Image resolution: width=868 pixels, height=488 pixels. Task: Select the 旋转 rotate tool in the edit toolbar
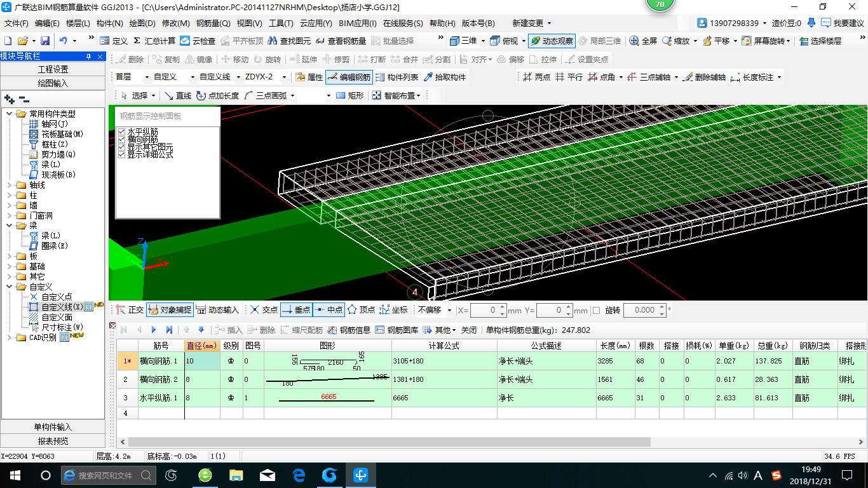[267, 59]
